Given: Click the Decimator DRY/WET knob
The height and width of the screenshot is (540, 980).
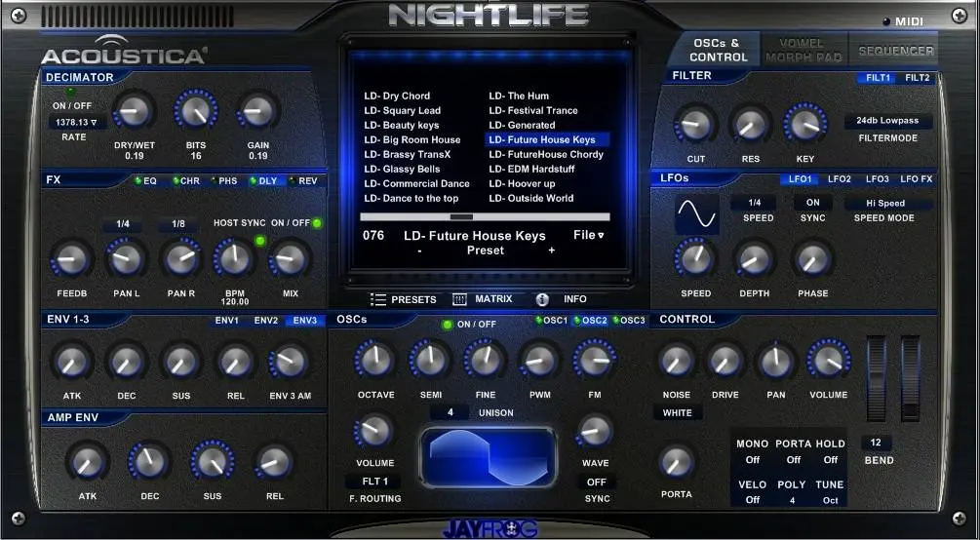Looking at the screenshot, I should click(x=134, y=112).
